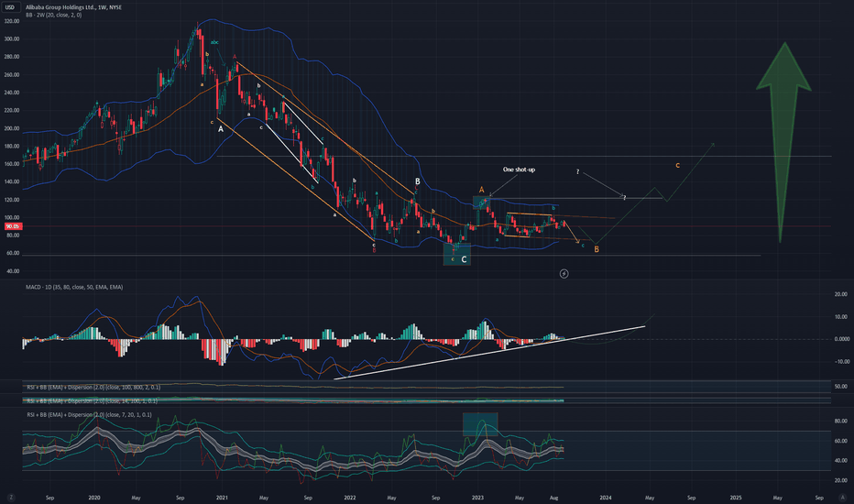
Task: Open the lightning-bolt events icon on the chart
Action: coord(564,273)
